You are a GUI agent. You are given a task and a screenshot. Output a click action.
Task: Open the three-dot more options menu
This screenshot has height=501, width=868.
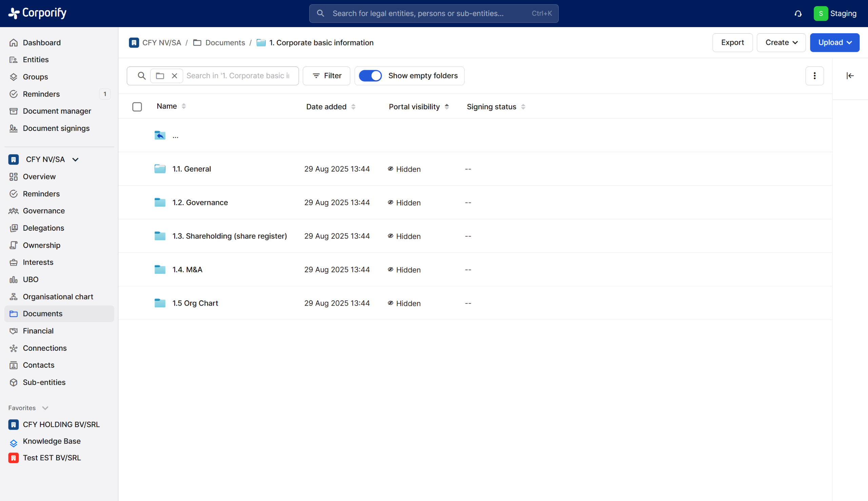[x=814, y=76]
